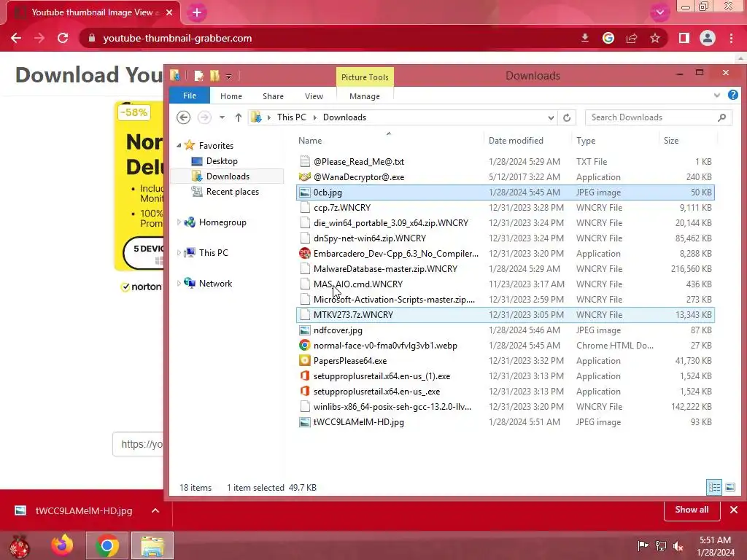Expand the Explorer ribbon chevron
This screenshot has width=747, height=560.
pos(717,96)
